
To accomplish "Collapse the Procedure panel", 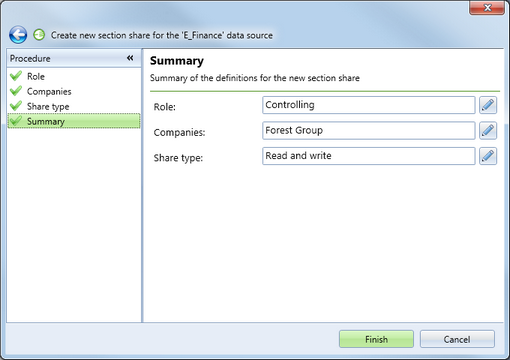I will (x=130, y=58).
